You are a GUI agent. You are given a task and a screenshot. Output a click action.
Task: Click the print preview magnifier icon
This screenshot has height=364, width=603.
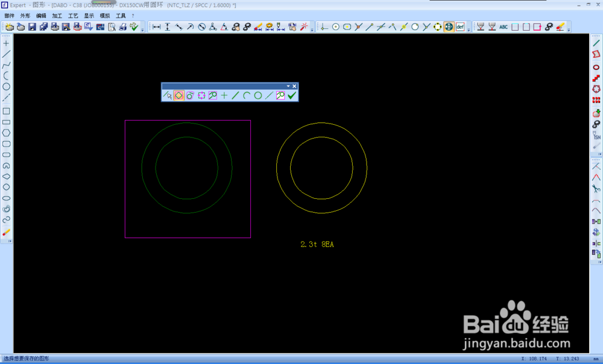tap(112, 27)
